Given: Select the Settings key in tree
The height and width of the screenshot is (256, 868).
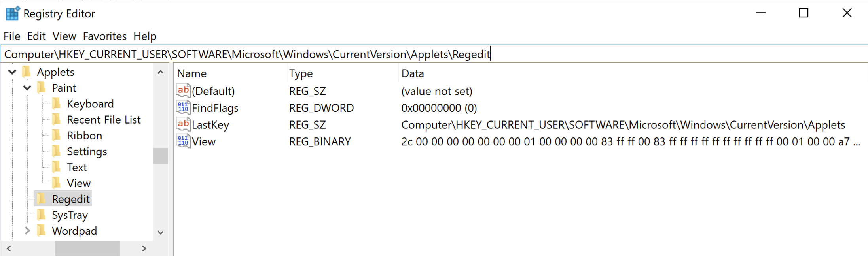Looking at the screenshot, I should tap(87, 152).
